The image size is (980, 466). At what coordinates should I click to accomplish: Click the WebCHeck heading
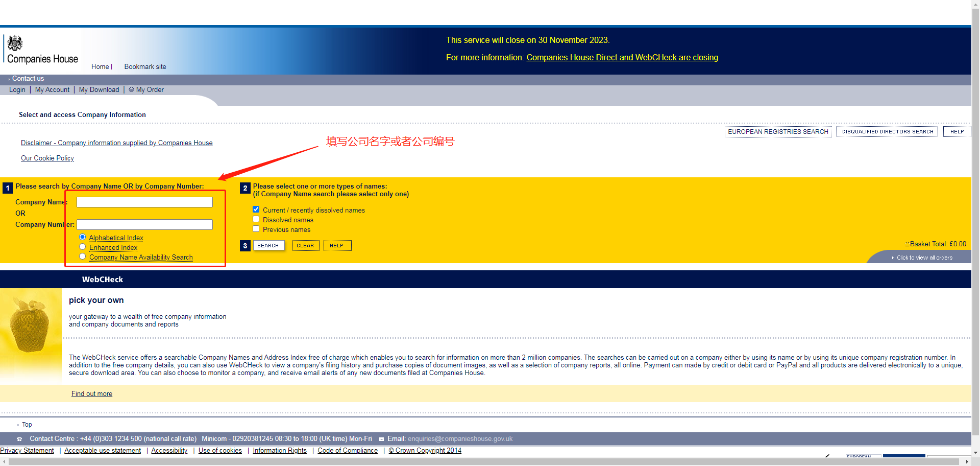click(103, 279)
